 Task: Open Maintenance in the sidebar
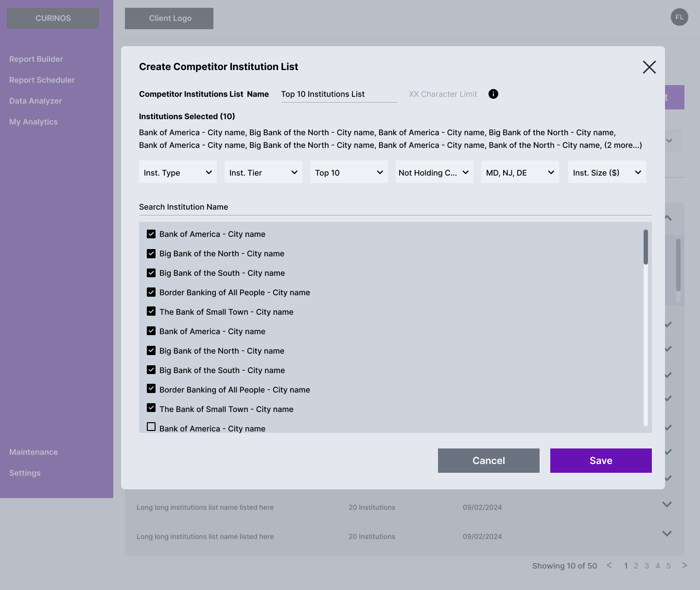(x=34, y=452)
